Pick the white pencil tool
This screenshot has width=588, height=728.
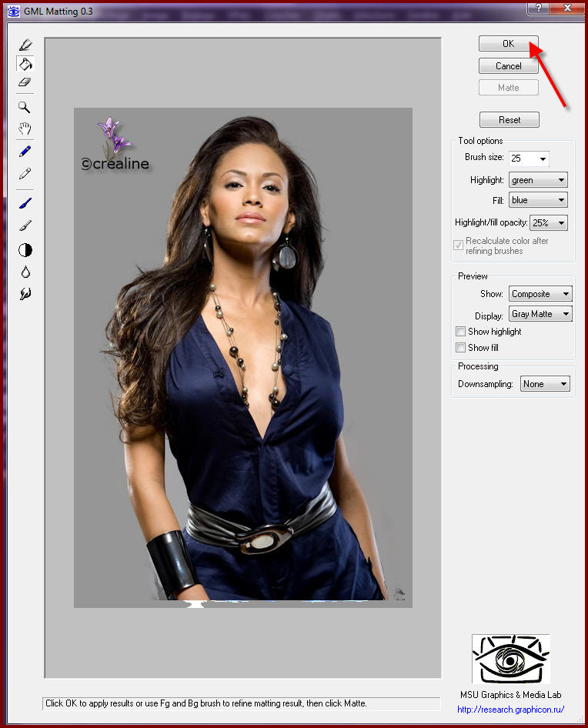(x=25, y=174)
